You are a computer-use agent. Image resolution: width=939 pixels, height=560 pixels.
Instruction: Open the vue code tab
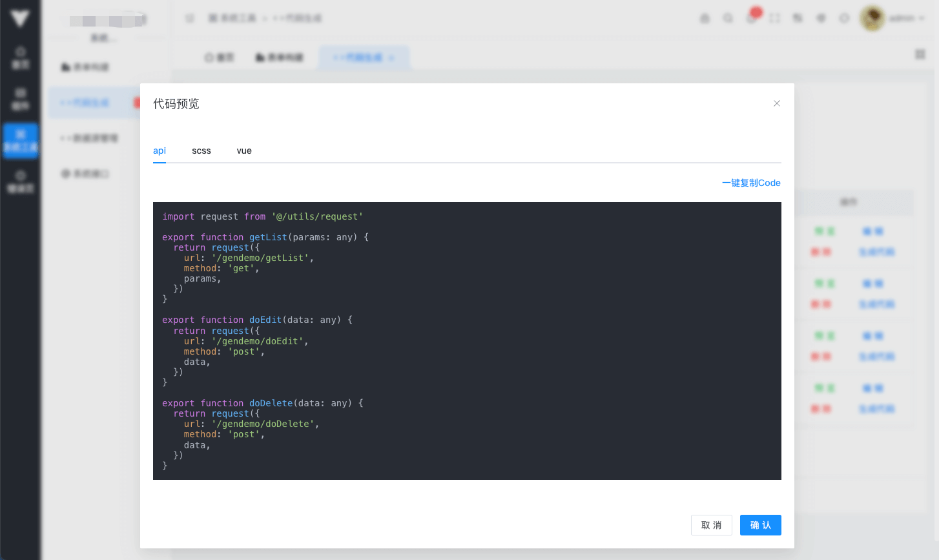[x=244, y=150]
